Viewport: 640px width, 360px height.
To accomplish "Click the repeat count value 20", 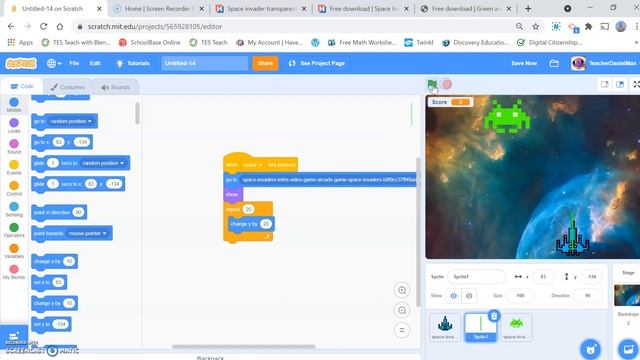I will (x=248, y=209).
